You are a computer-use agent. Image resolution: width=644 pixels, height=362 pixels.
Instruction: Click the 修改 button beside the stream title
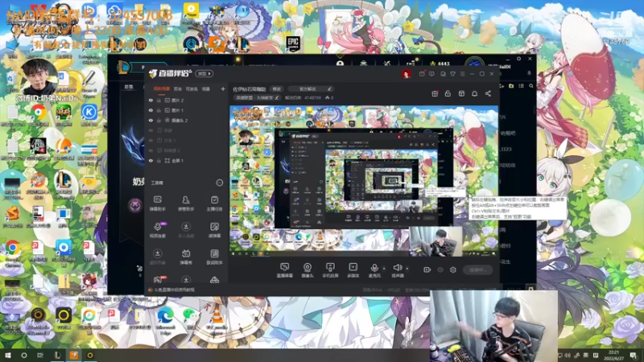277,88
